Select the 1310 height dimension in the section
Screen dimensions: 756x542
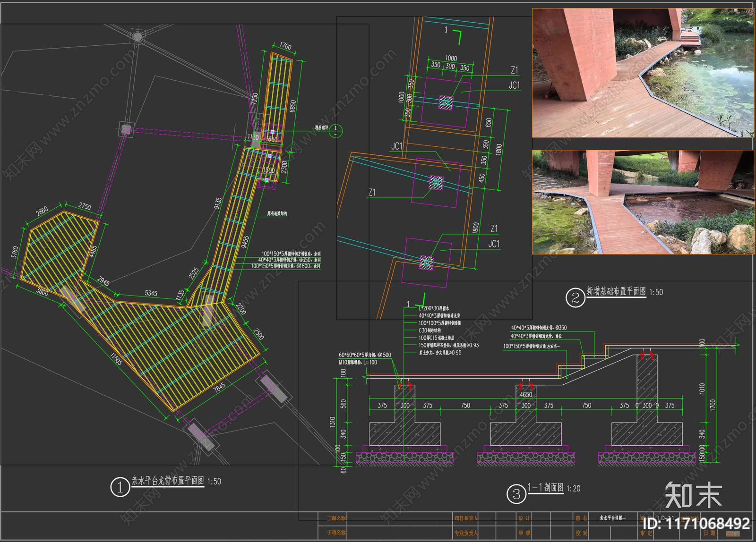point(333,422)
